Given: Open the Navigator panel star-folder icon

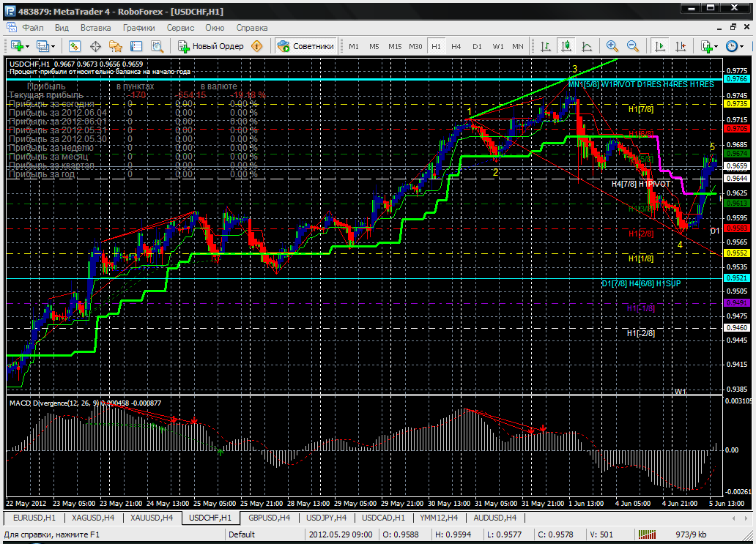Looking at the screenshot, I should click(115, 46).
